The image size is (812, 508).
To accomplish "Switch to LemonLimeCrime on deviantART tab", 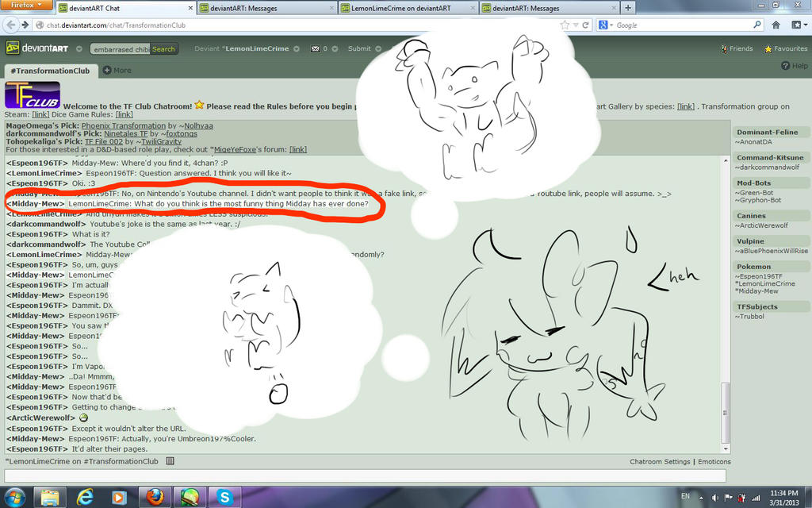I will click(407, 8).
